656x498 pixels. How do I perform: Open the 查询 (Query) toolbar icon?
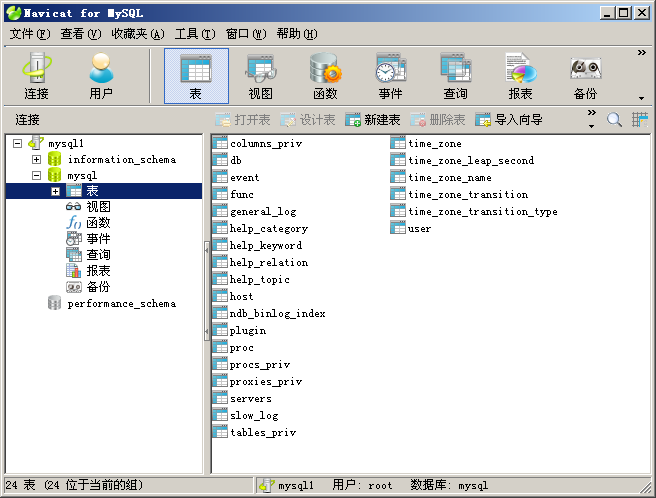[x=455, y=76]
